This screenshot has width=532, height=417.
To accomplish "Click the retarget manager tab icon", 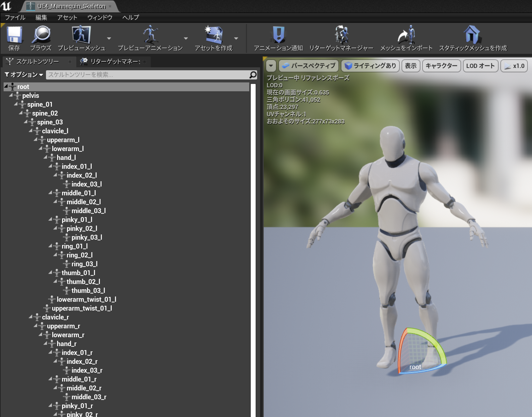I will (x=84, y=61).
